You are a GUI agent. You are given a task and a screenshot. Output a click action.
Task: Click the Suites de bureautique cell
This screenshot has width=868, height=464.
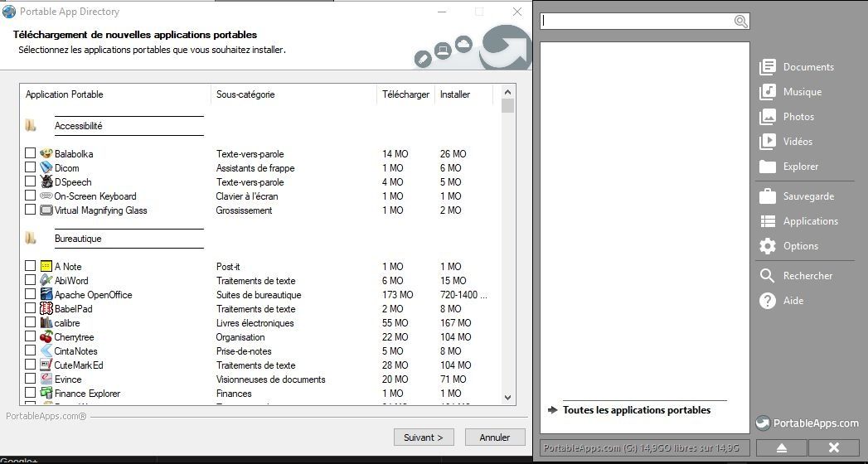click(259, 295)
